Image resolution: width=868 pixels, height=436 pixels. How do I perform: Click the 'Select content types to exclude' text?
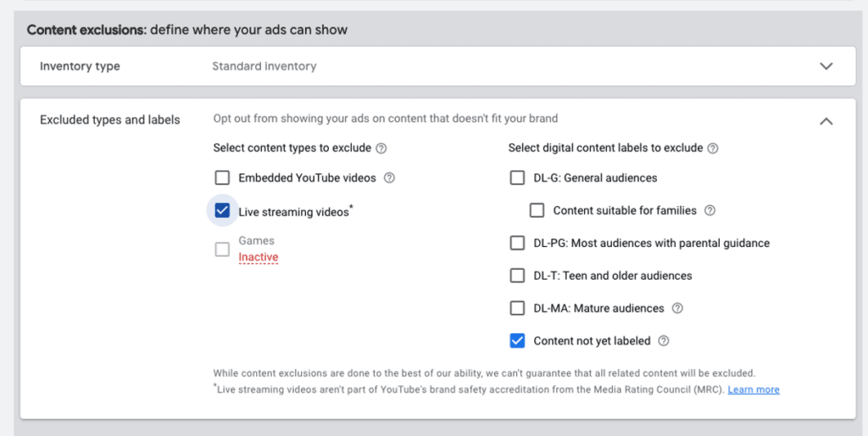pos(292,148)
